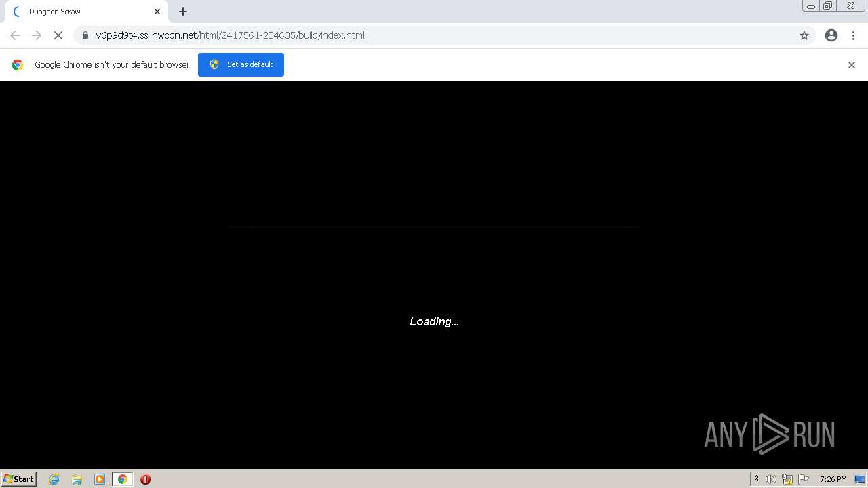Viewport: 868px width, 488px height.
Task: Open a new Chrome tab
Action: pos(183,12)
